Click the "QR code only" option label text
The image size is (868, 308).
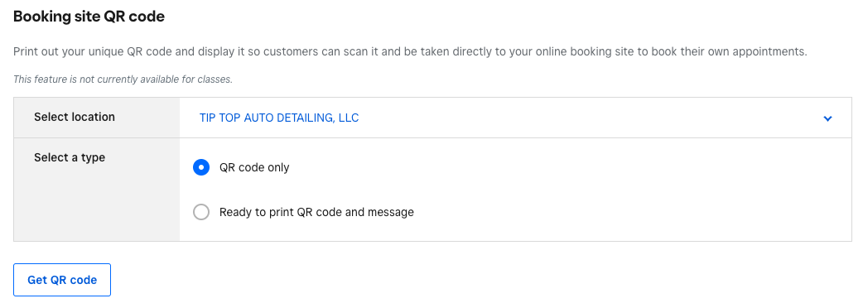(x=254, y=167)
